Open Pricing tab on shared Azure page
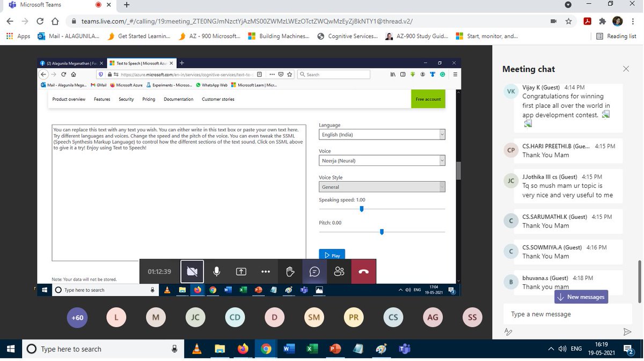This screenshot has height=361, width=644. [x=149, y=99]
